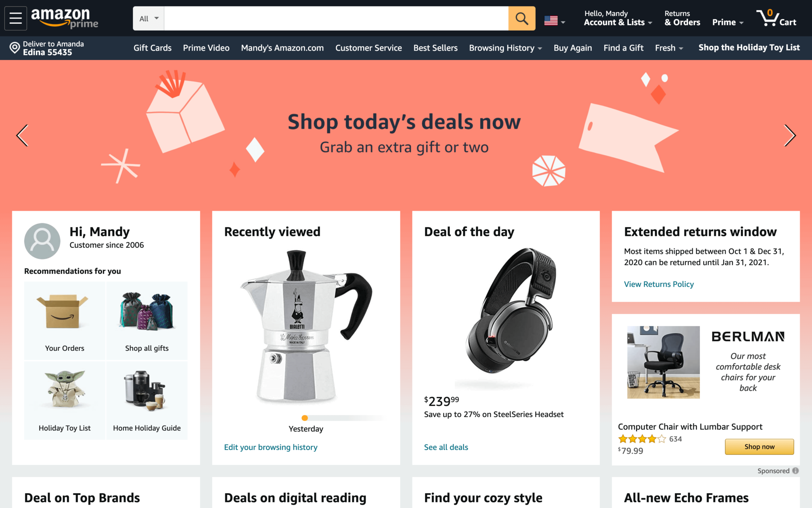Open the US flag language dropdown
Screen dimensions: 812x508
coord(555,21)
